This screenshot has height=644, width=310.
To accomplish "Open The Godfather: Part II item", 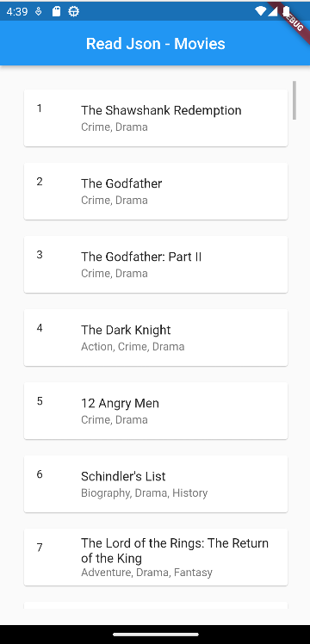I will [x=156, y=264].
